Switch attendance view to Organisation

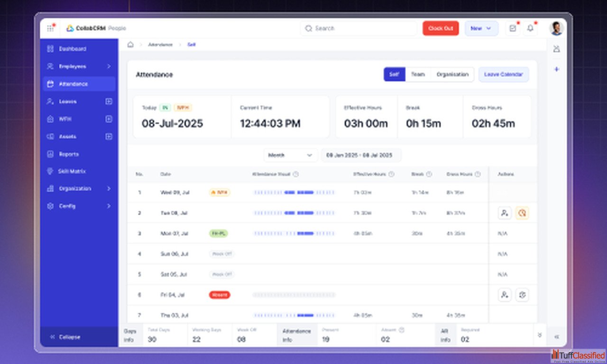(x=452, y=74)
